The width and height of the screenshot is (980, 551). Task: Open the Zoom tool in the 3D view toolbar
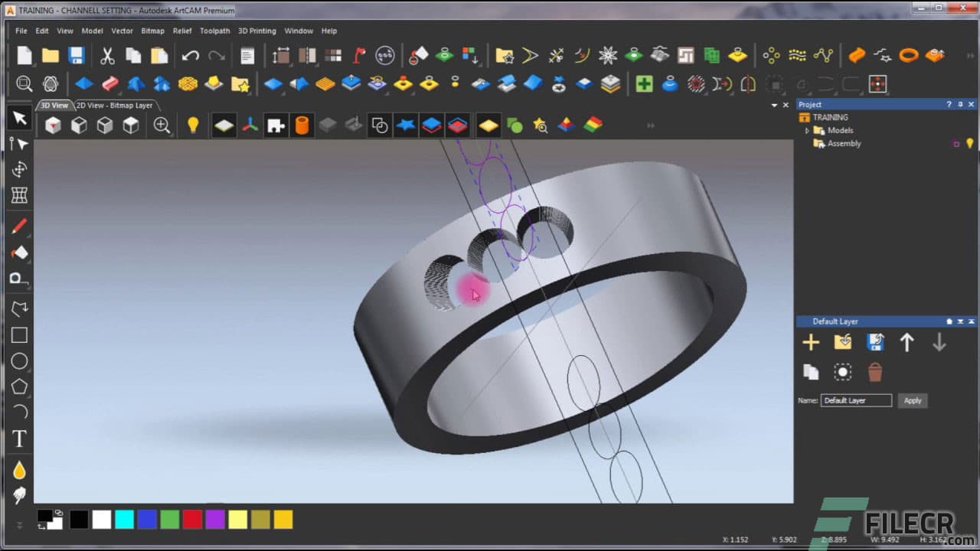162,125
